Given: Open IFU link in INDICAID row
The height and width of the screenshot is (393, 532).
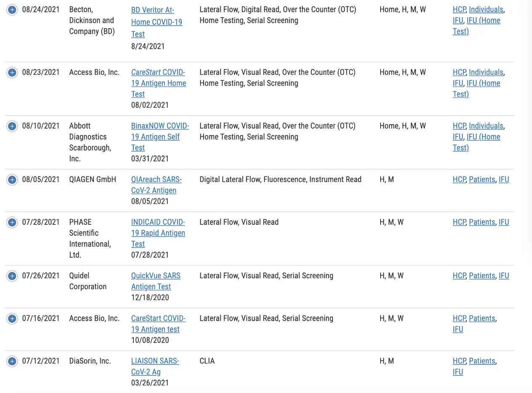Looking at the screenshot, I should pos(504,222).
